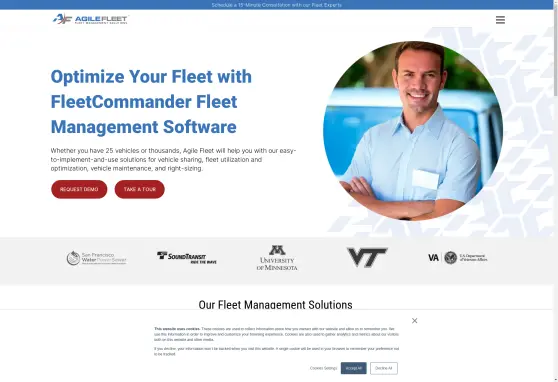Click the Our Fleet Management Solutions heading

point(275,305)
